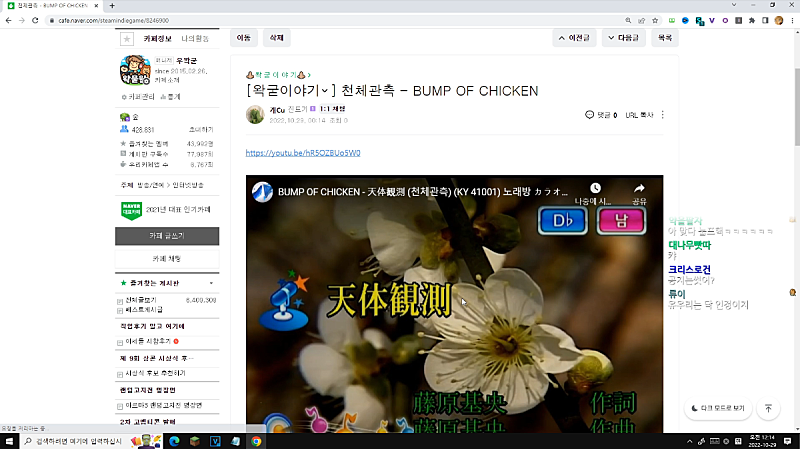The height and width of the screenshot is (449, 800).
Task: Switch to the 카페정보 tab
Action: (157, 39)
